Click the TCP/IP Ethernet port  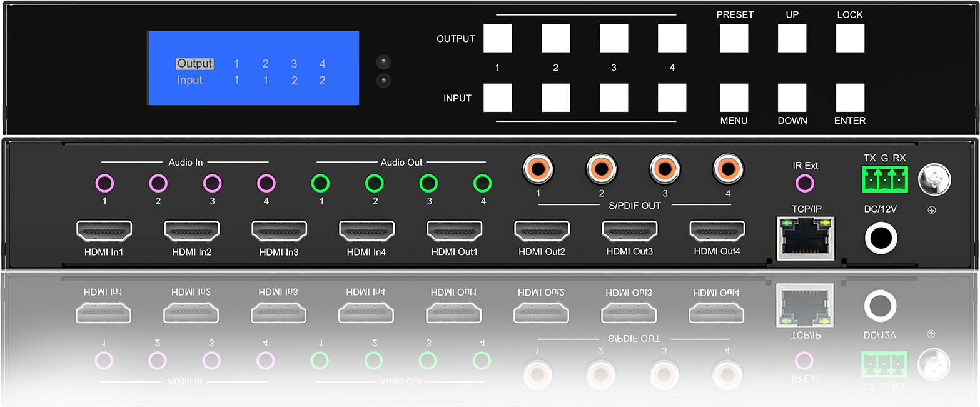(805, 238)
